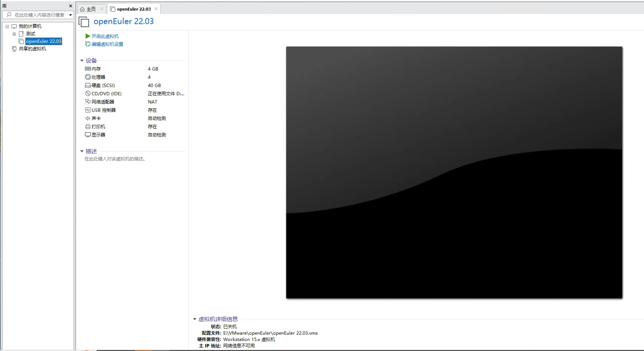Power on VM via 开启此虚拟机 link

(x=105, y=36)
